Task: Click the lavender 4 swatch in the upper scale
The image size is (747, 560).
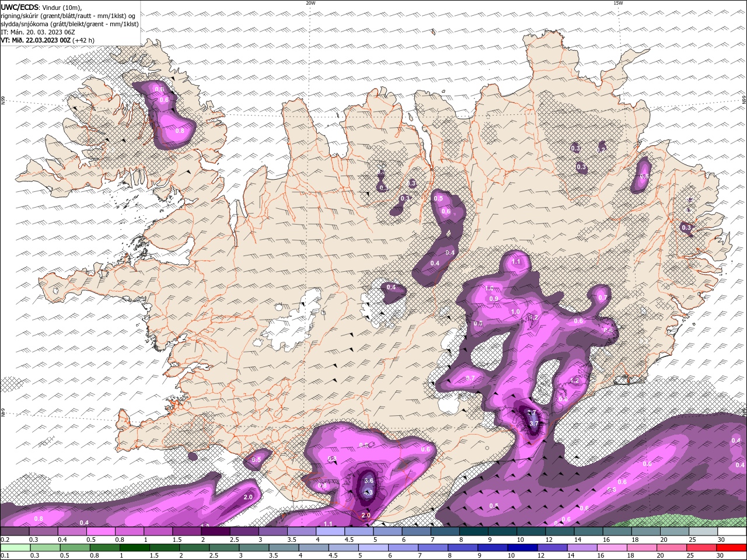Action: coord(330,531)
